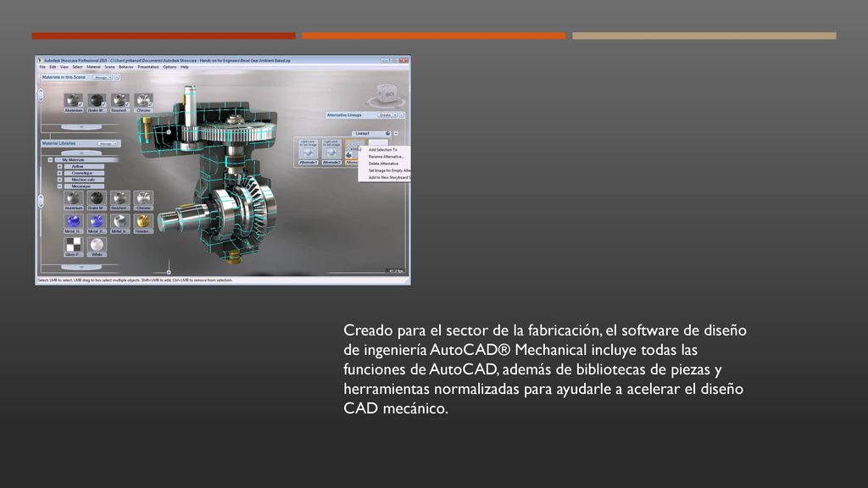This screenshot has width=868, height=488.
Task: Open the Scene menu
Action: 109,67
